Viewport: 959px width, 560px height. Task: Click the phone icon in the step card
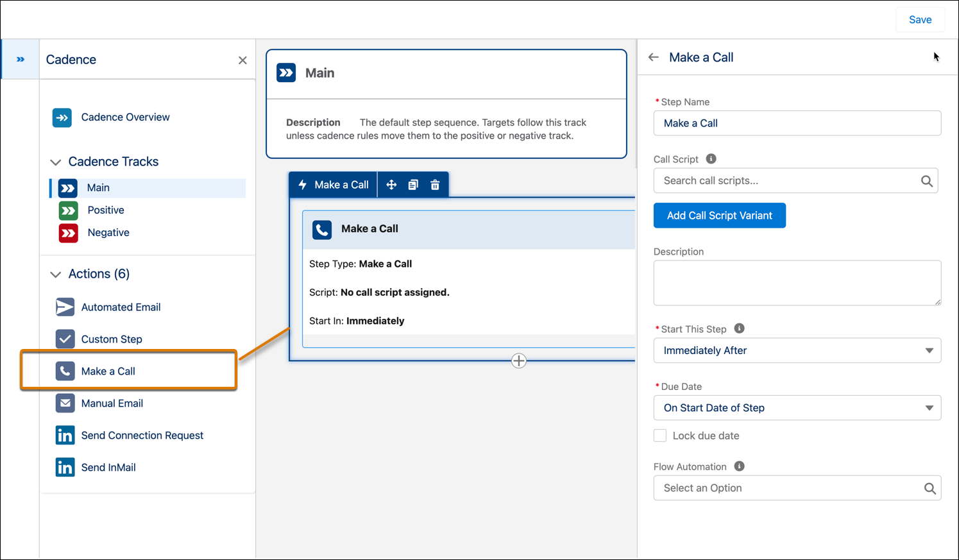coord(322,230)
